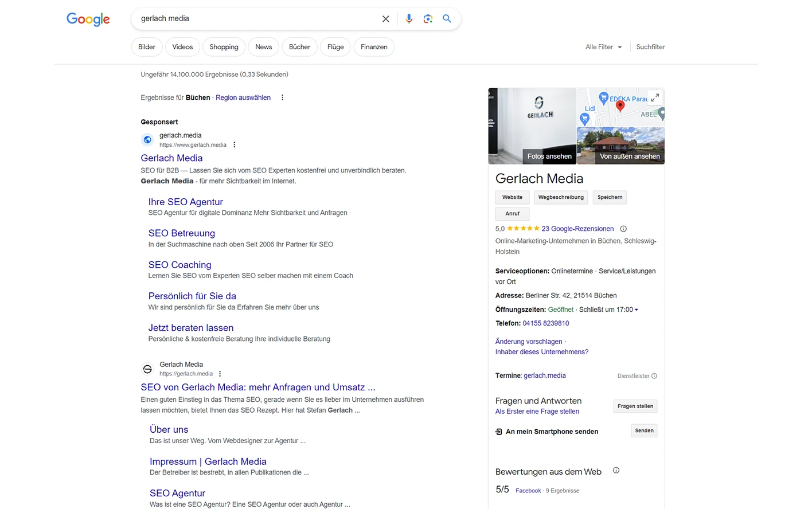Call phone number 04155 8239810
This screenshot has height=509, width=812.
[545, 323]
